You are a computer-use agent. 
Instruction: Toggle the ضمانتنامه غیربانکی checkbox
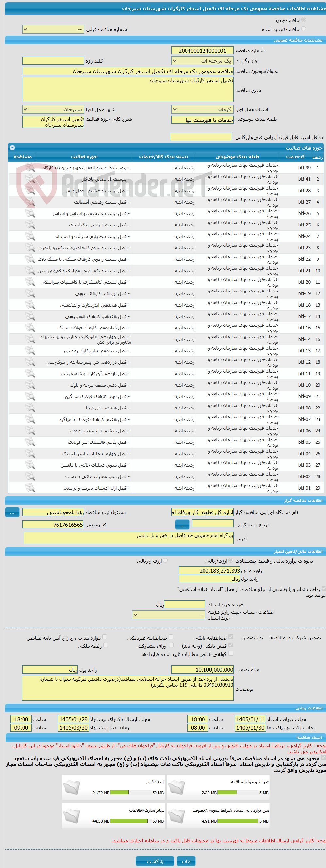tap(171, 637)
